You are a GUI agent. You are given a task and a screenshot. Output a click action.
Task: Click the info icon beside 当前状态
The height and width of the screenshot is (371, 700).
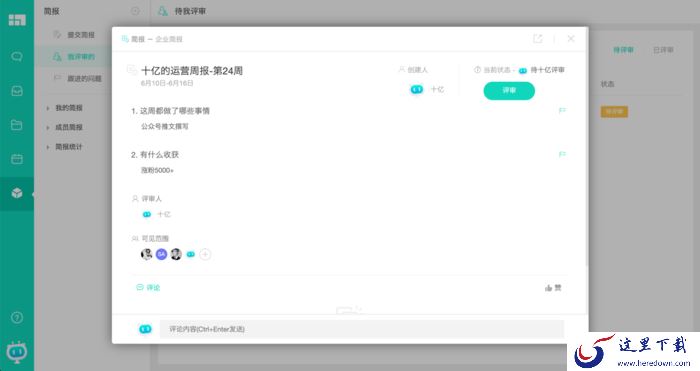click(477, 70)
